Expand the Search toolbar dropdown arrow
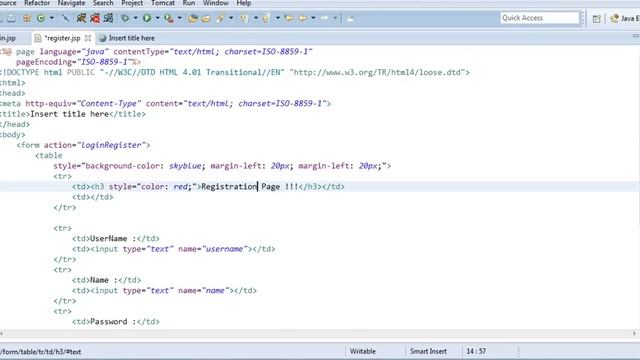 coord(231,18)
